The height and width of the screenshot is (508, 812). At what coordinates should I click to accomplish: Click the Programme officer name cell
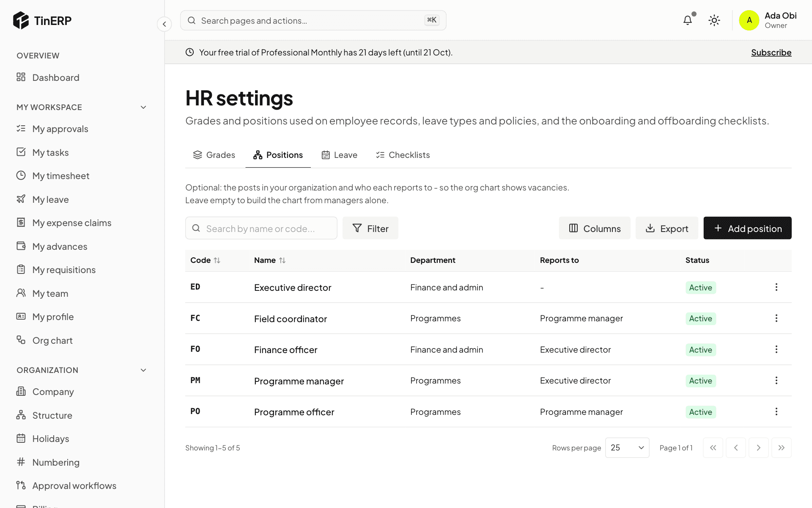click(x=294, y=412)
